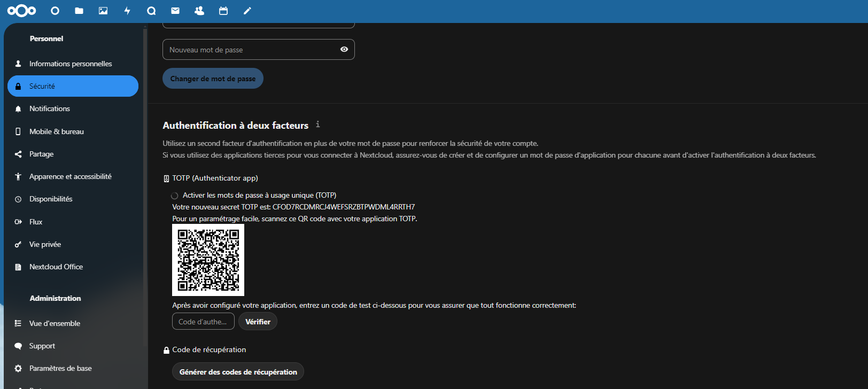868x389 pixels.
Task: Click the Code de récupération heading
Action: pyautogui.click(x=209, y=349)
